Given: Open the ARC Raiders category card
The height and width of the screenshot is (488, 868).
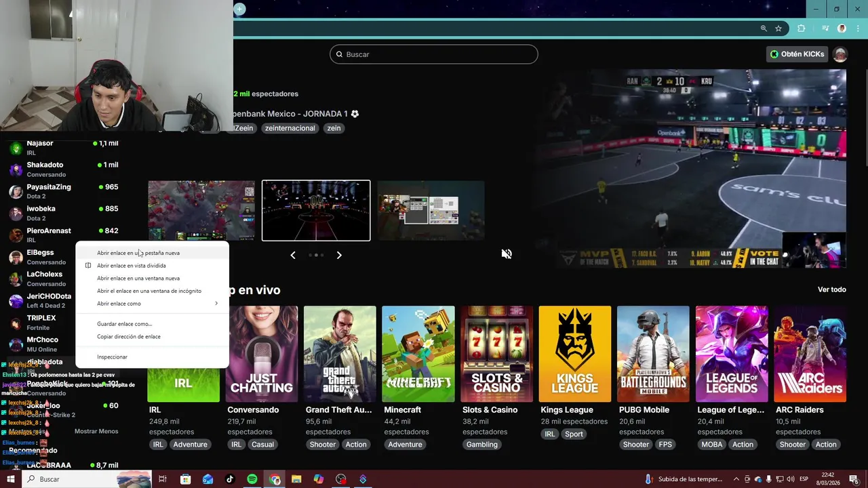Looking at the screenshot, I should pos(810,354).
